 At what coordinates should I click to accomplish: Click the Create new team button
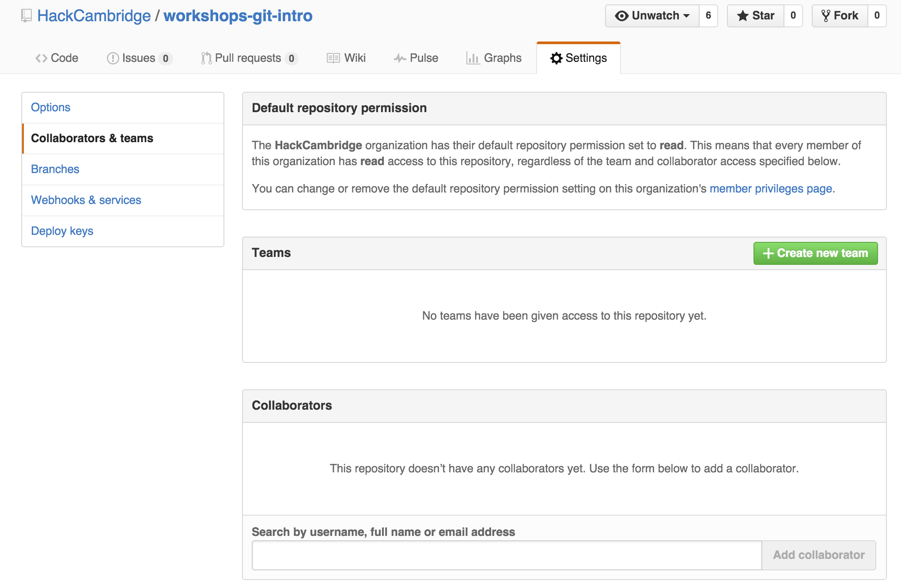coord(816,253)
